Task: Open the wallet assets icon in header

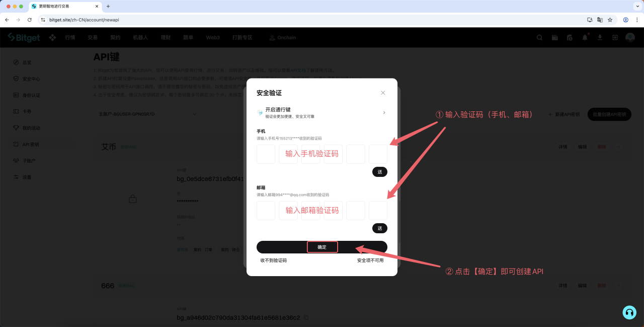Action: pos(554,38)
